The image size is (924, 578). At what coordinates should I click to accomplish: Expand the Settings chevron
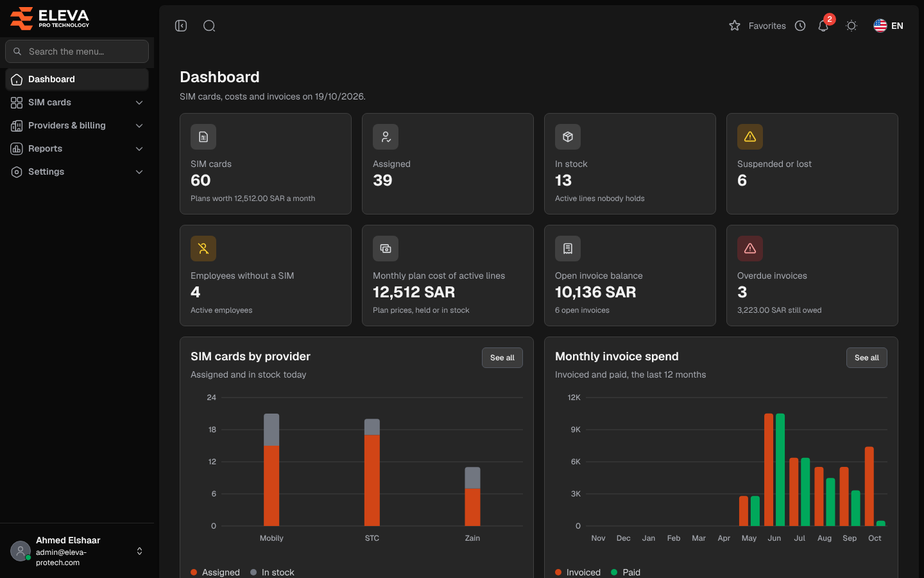coord(139,172)
